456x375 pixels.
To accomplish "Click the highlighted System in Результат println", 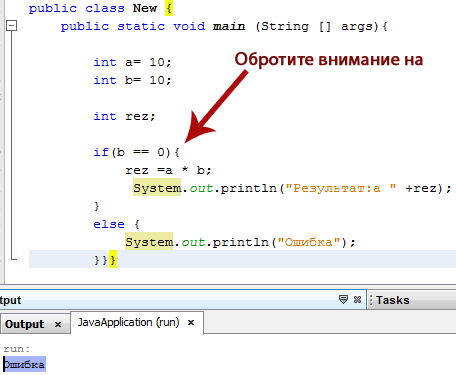I will pos(157,188).
